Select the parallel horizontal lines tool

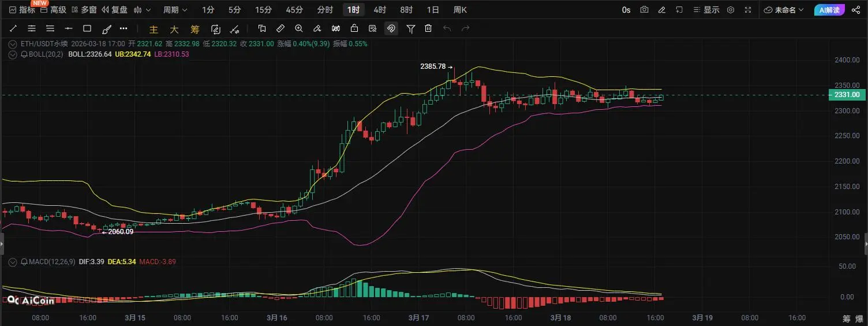point(50,28)
